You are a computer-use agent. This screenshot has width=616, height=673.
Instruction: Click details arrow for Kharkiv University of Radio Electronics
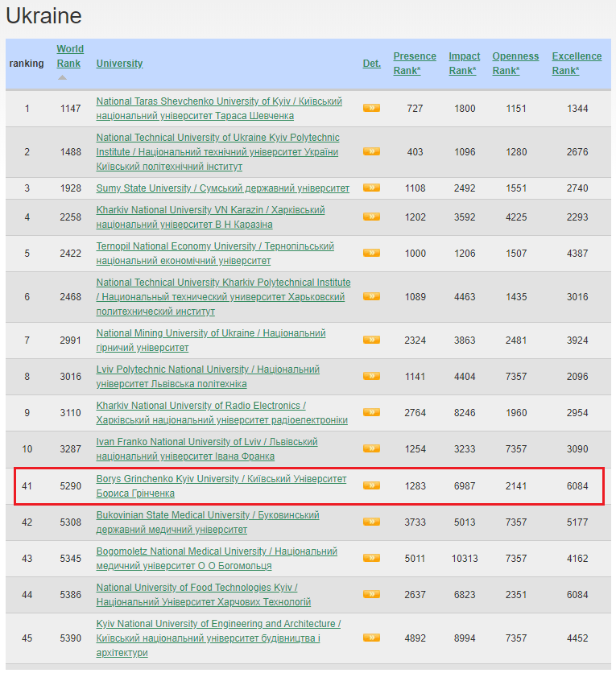(371, 412)
